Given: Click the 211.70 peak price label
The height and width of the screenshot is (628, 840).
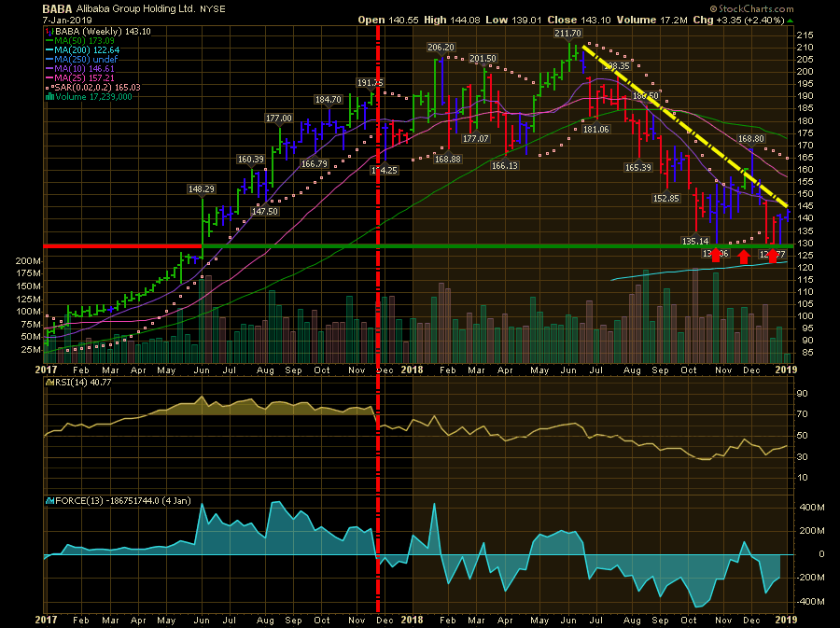Looking at the screenshot, I should pos(567,34).
